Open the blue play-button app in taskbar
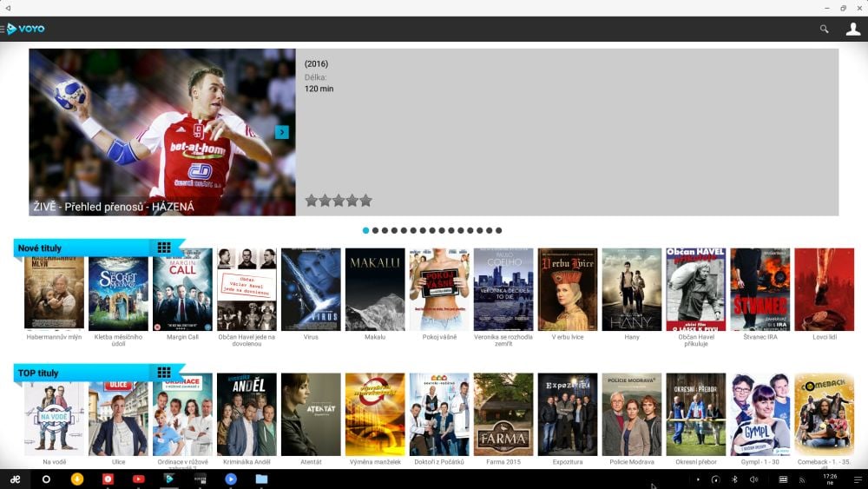Viewport: 868px width, 489px height. click(231, 479)
